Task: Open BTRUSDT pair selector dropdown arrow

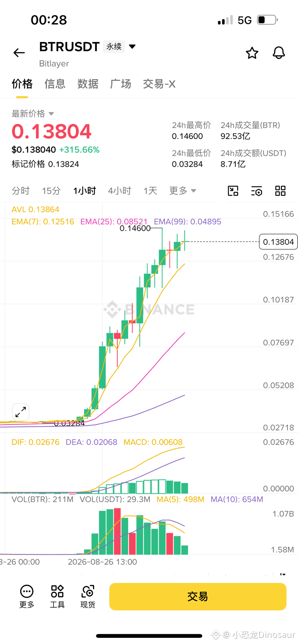Action: click(132, 46)
